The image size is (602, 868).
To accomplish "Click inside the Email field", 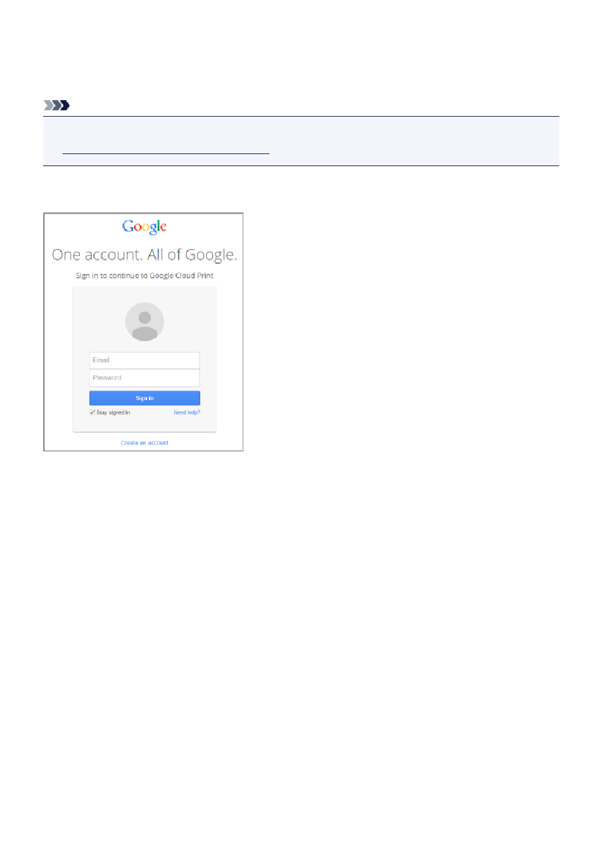I will coord(144,360).
